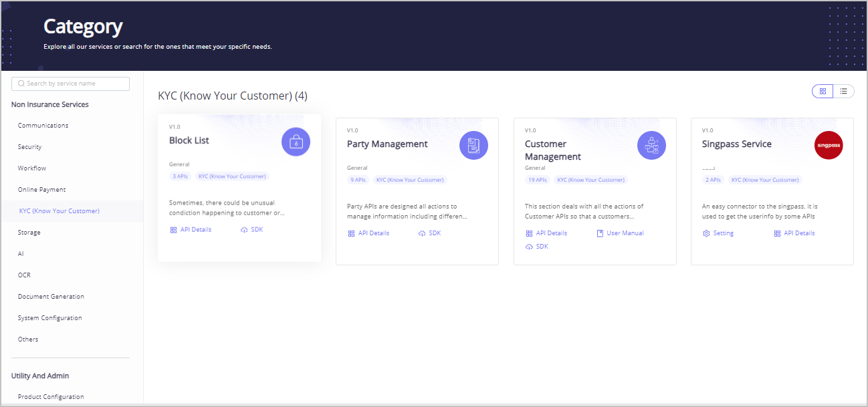Focus the service name search field
This screenshot has height=407, width=868.
(x=70, y=84)
